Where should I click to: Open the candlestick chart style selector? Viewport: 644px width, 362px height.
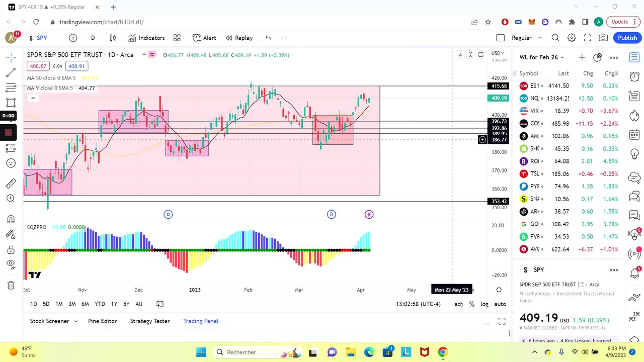[113, 38]
